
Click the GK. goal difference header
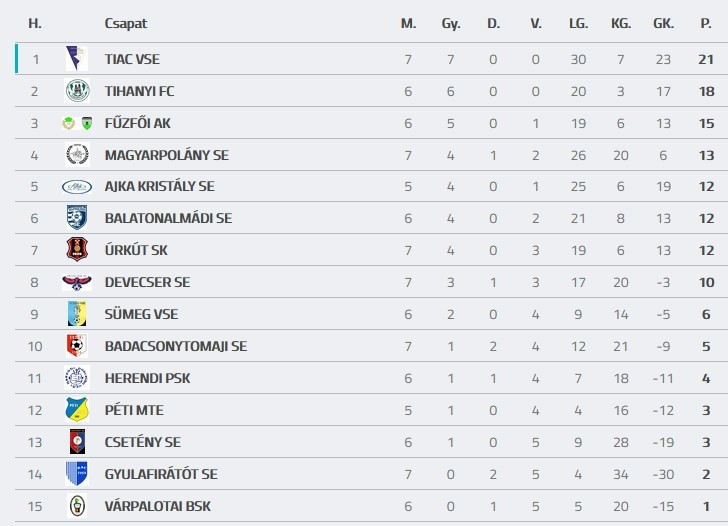point(663,23)
